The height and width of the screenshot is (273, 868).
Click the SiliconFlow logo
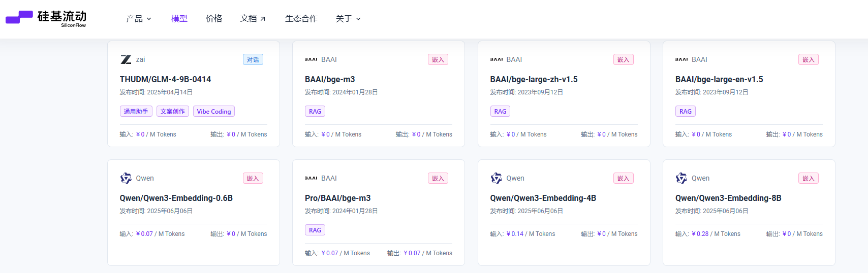46,18
